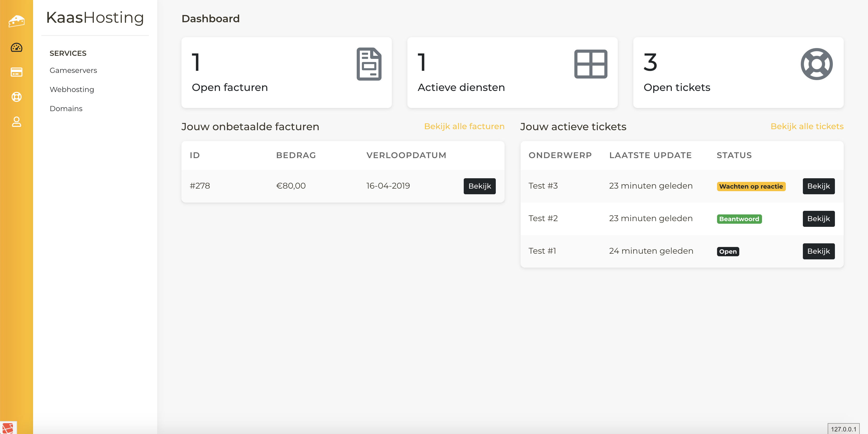Image resolution: width=868 pixels, height=434 pixels.
Task: Select Domains in the Services menu
Action: pyautogui.click(x=66, y=109)
